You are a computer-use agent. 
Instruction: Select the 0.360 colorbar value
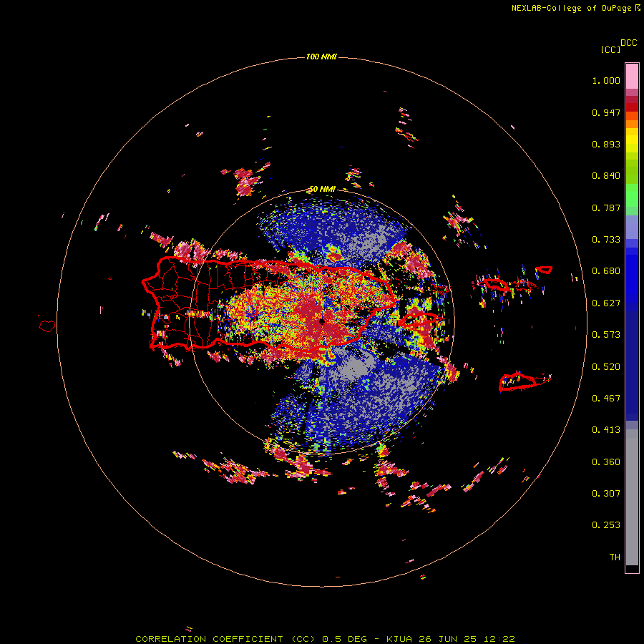(606, 462)
